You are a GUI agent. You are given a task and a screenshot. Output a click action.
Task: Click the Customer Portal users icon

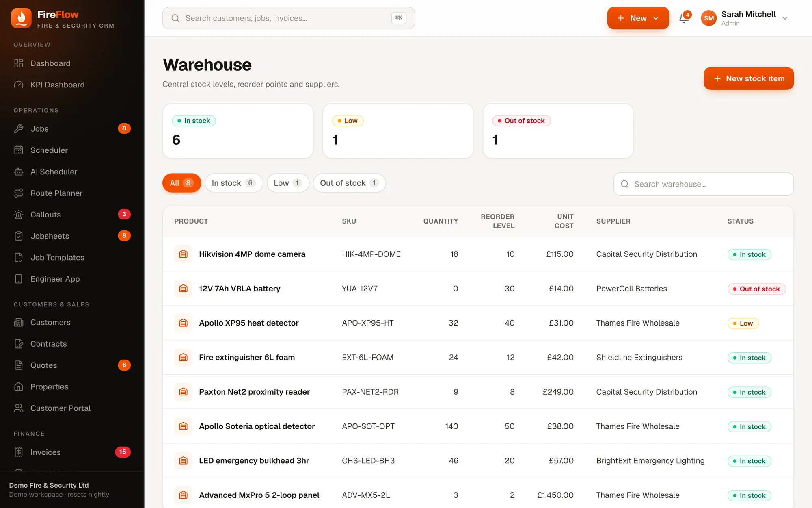[x=19, y=408]
